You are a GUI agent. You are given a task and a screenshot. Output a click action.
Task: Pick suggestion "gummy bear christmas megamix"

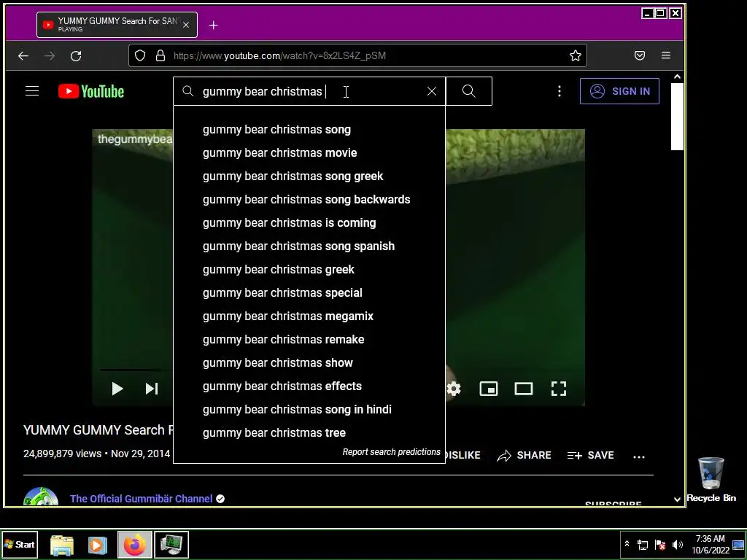pyautogui.click(x=309, y=316)
